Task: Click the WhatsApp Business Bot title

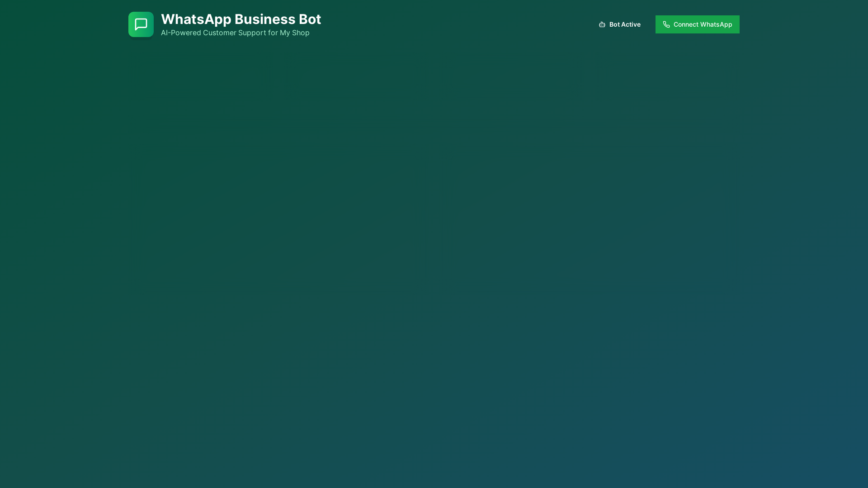Action: coord(241,19)
